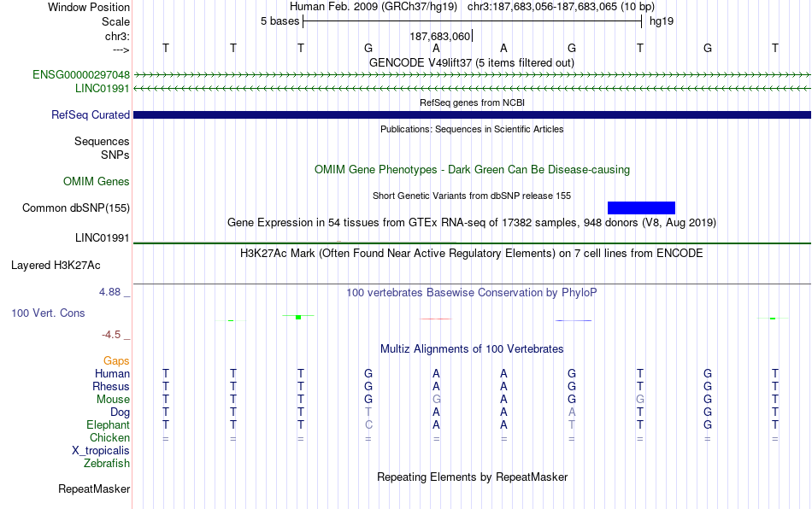Open the OMIM Genes track label
Viewport: 812px width, 509px height.
tap(96, 182)
